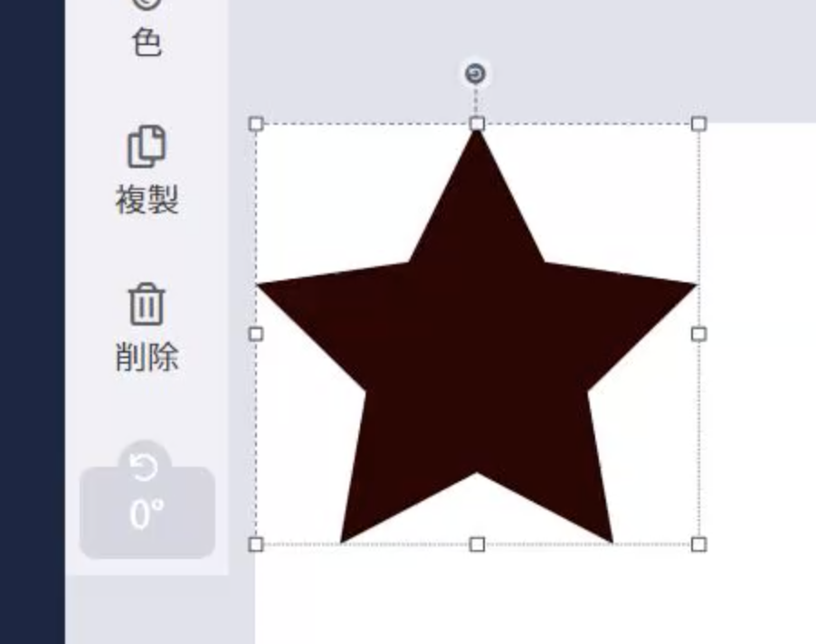Click the 削除 trash can icon
The width and height of the screenshot is (816, 644).
(147, 304)
